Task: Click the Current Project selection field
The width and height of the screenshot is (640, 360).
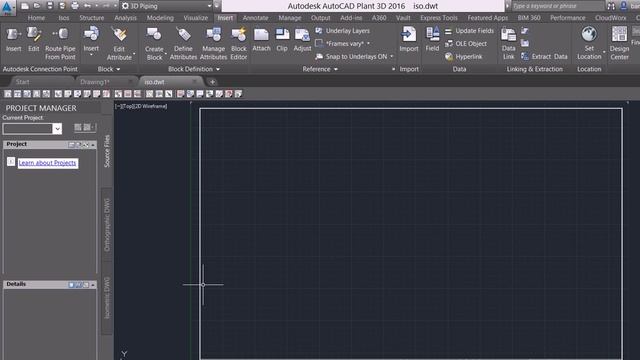Action: 28,129
